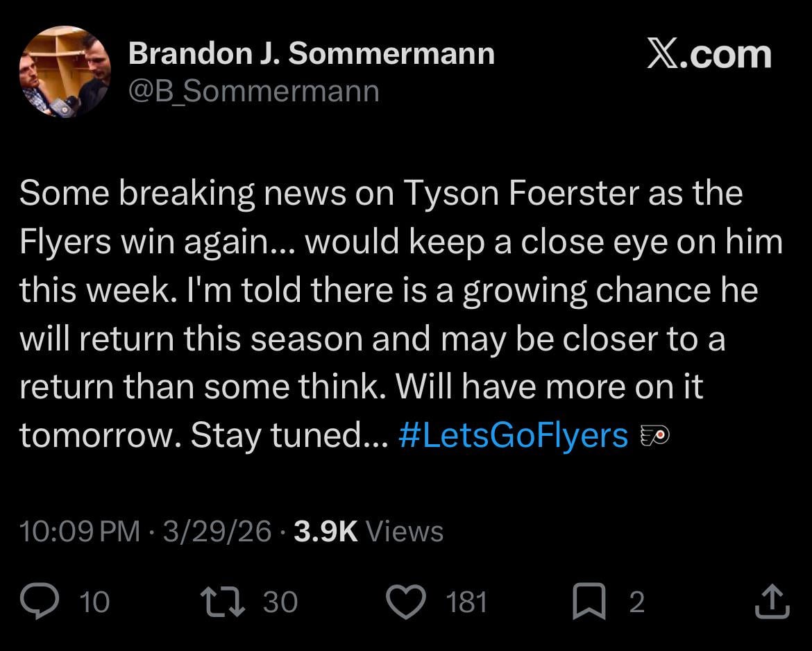This screenshot has width=812, height=651.
Task: Click the 181 likes count
Action: [467, 602]
